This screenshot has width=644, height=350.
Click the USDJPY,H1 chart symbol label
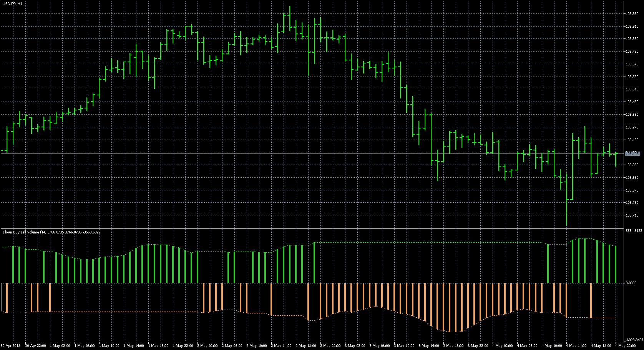[12, 3]
